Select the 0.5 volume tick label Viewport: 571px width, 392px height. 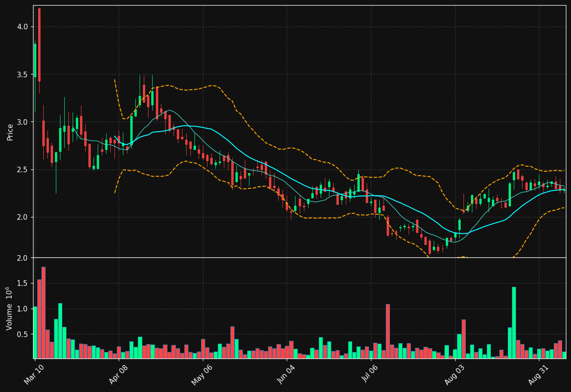(22, 334)
